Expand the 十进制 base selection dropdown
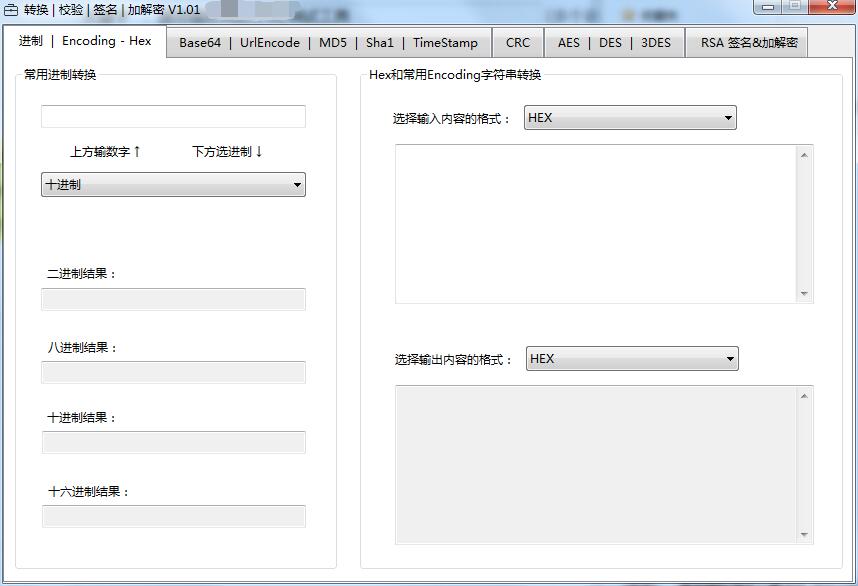858x586 pixels. click(x=173, y=184)
